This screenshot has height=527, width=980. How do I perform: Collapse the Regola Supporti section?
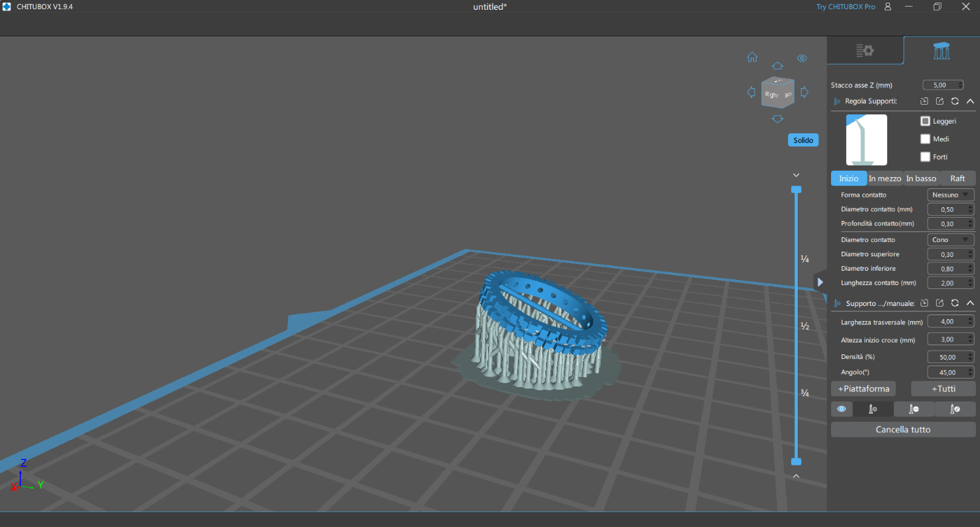tap(970, 101)
